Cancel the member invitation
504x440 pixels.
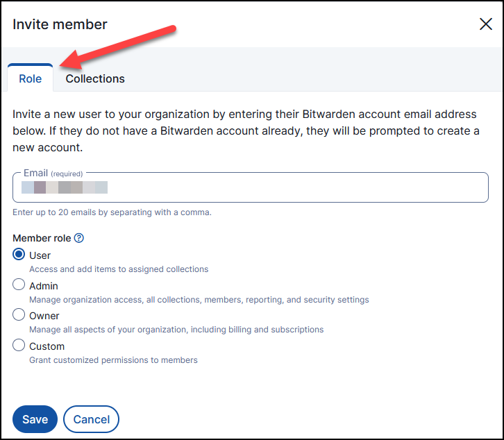click(x=91, y=419)
